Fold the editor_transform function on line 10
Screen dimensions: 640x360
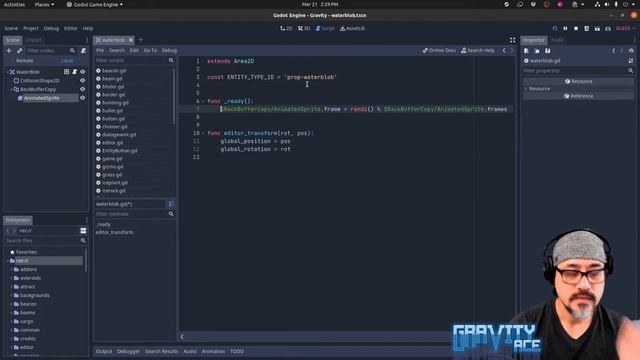[203, 133]
